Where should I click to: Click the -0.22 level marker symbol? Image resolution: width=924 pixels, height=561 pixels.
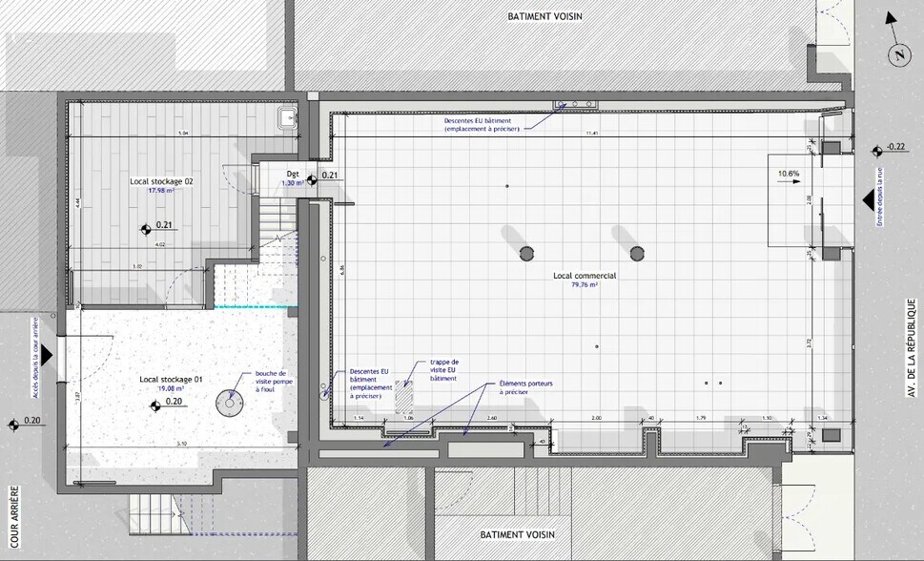(875, 150)
